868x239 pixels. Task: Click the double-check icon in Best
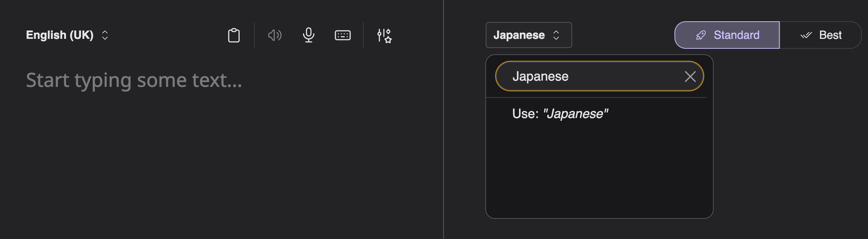(x=806, y=35)
